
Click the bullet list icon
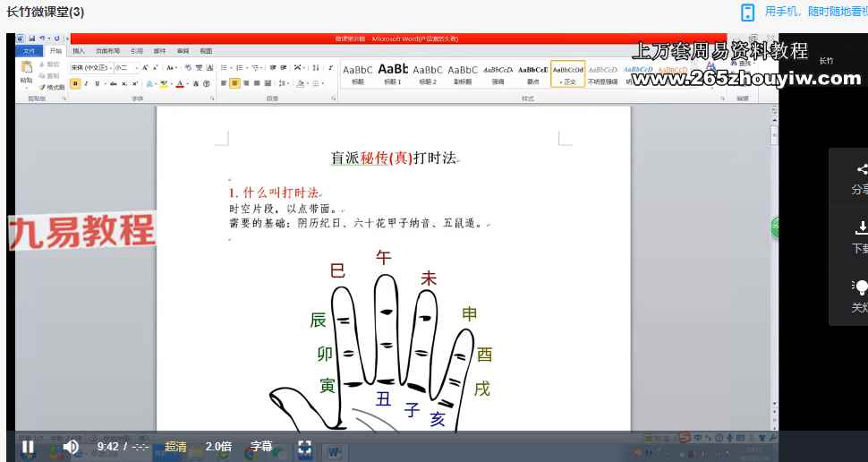coord(225,67)
